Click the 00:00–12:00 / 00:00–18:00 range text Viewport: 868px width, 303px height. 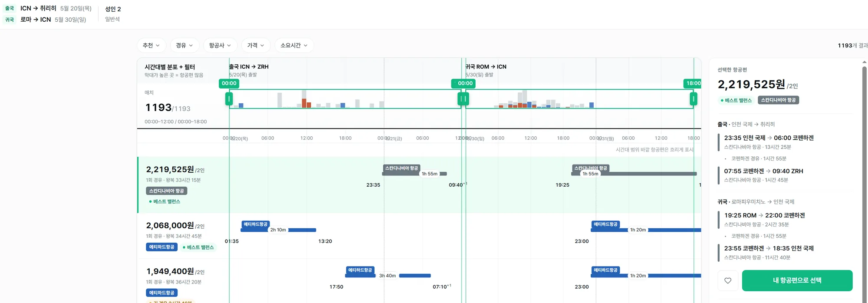176,122
